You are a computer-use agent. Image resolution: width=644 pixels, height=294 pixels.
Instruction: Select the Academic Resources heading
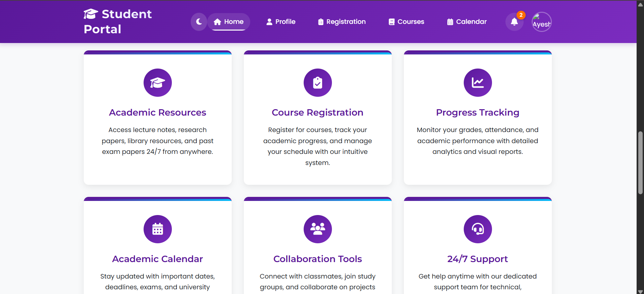tap(158, 113)
